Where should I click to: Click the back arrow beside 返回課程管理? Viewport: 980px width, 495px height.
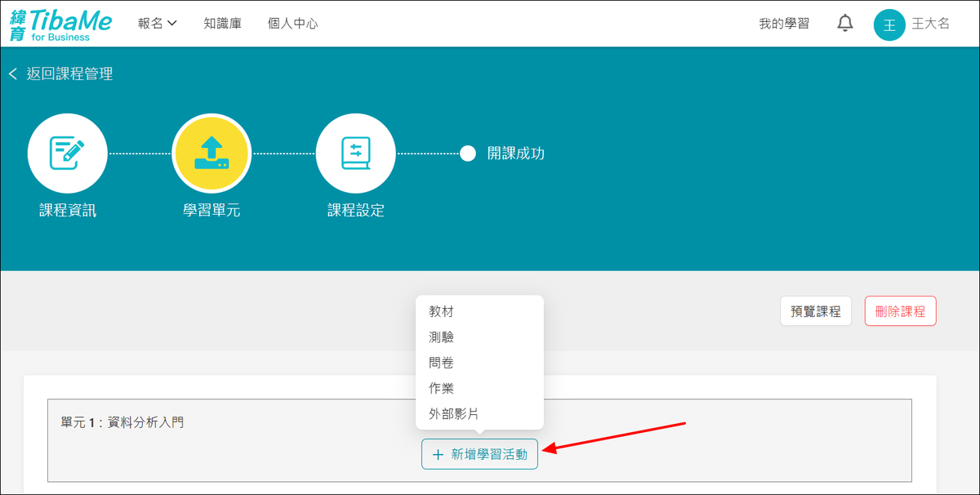click(12, 74)
